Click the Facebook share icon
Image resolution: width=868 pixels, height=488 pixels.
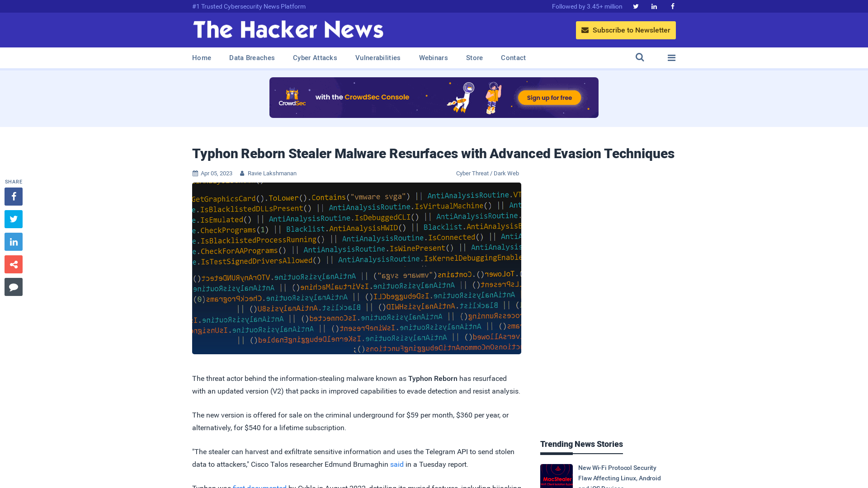tap(13, 196)
